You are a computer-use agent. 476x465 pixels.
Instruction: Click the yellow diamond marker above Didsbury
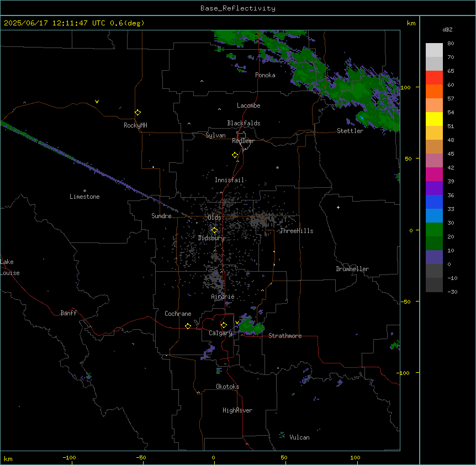(x=214, y=230)
